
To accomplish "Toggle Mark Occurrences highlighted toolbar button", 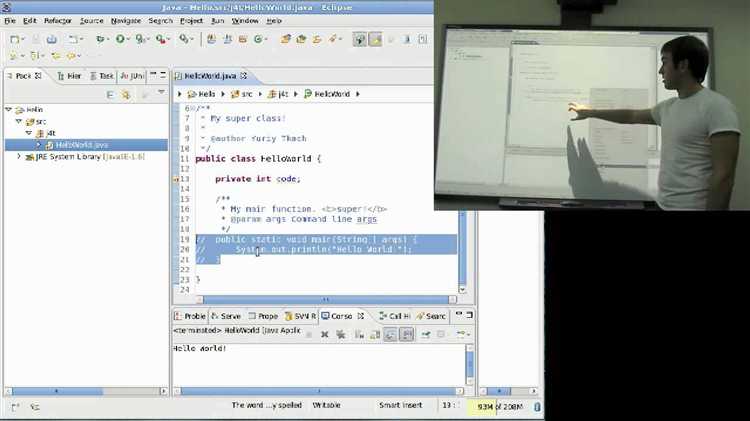I will pos(375,39).
